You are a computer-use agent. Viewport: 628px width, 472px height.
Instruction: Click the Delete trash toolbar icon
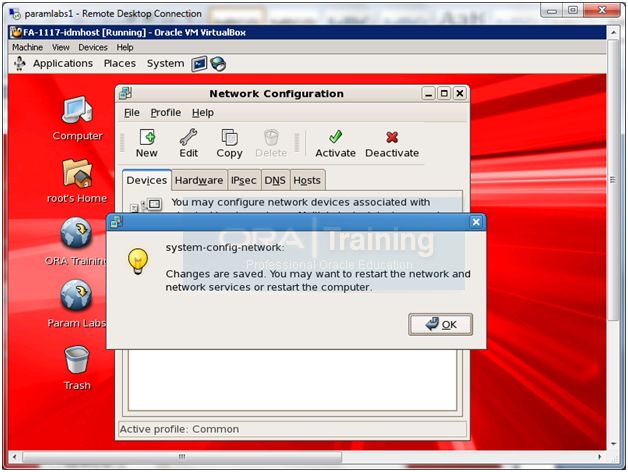[x=271, y=137]
